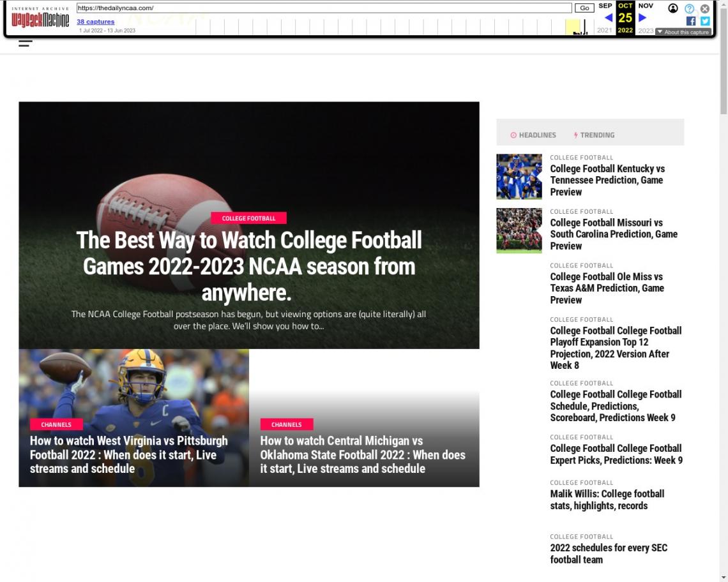The height and width of the screenshot is (582, 728).
Task: Jump to the 2021 captures year
Action: pyautogui.click(x=605, y=30)
